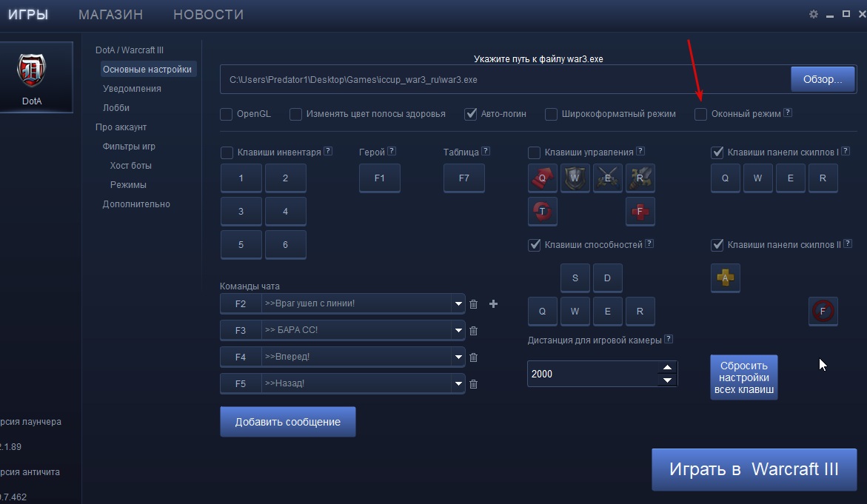867x504 pixels.
Task: Show help for Клавиши панели скиллов II
Action: click(x=848, y=243)
